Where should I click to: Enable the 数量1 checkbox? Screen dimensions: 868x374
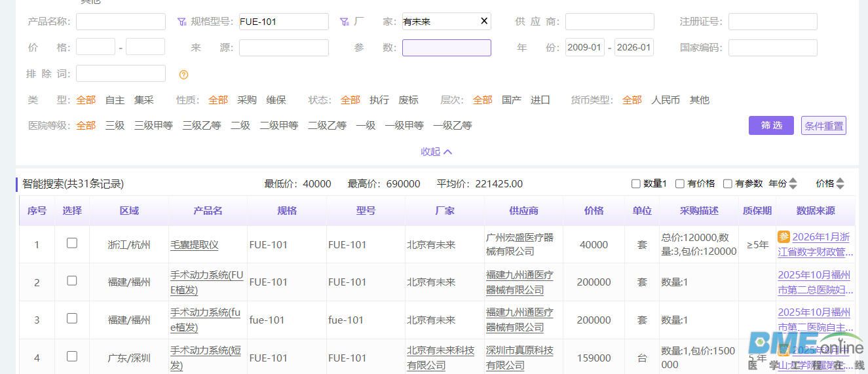[x=635, y=184]
